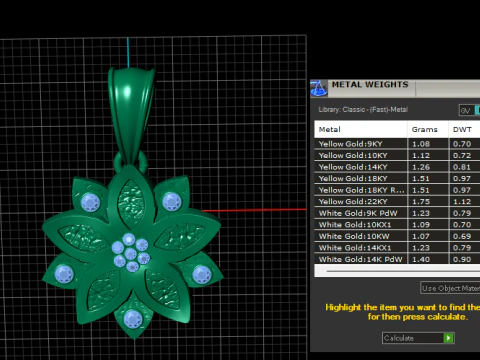Click the Metal Weights flask icon
Viewport: 480px width, 360px height.
[319, 88]
